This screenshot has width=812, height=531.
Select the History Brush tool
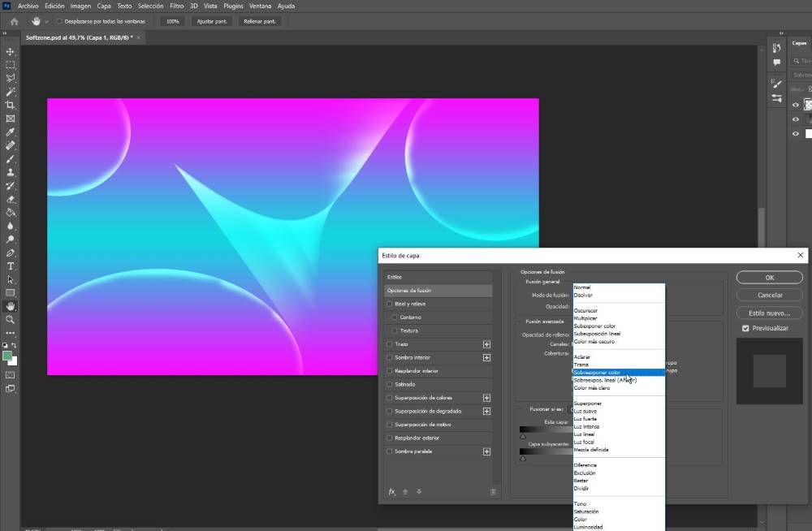[x=10, y=186]
